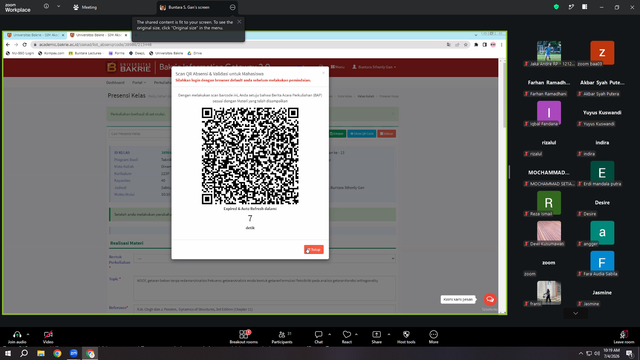Viewport: 640px width, 360px height.
Task: Show more participants with the down chevron
Action: [576, 313]
